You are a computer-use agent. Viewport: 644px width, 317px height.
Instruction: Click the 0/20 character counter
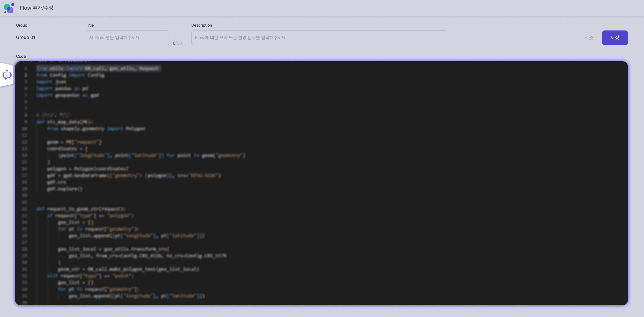point(177,43)
